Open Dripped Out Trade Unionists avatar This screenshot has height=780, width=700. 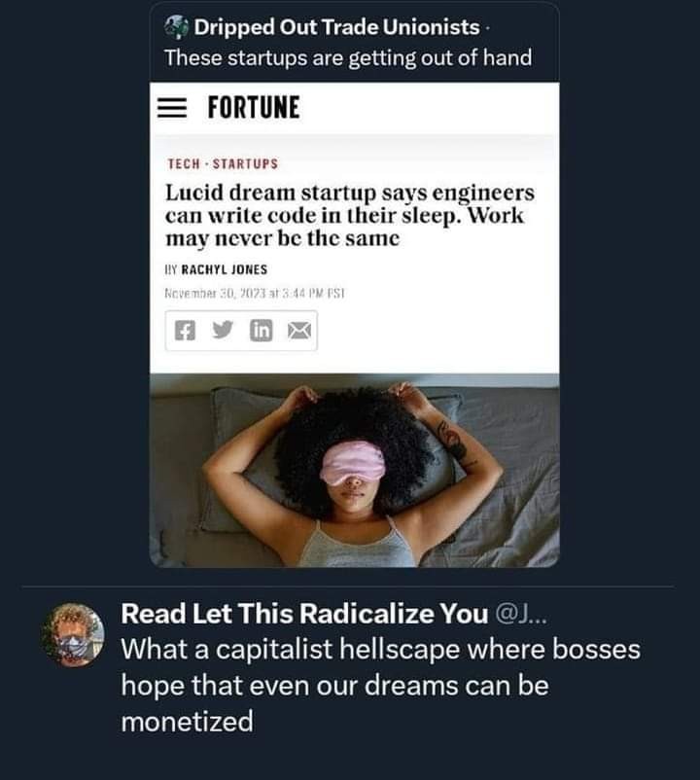tap(176, 27)
